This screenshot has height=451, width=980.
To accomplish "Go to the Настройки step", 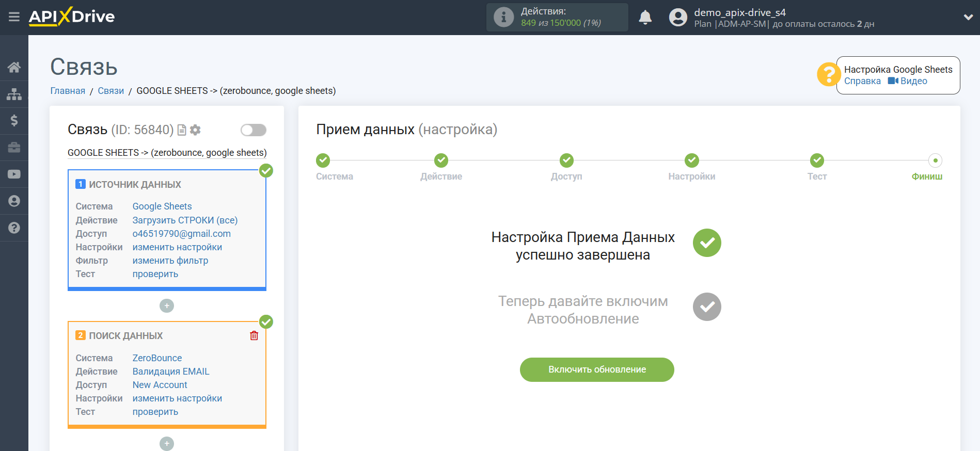I will 692,160.
